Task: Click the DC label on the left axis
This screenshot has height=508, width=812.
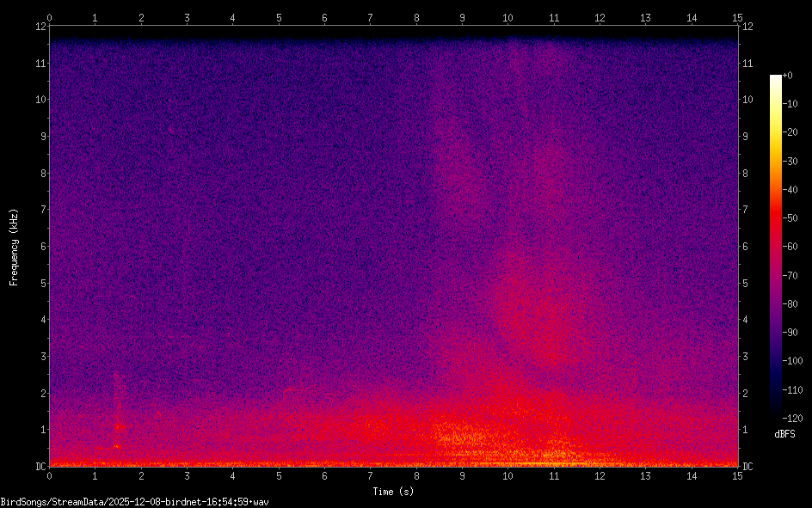Action: click(x=40, y=467)
